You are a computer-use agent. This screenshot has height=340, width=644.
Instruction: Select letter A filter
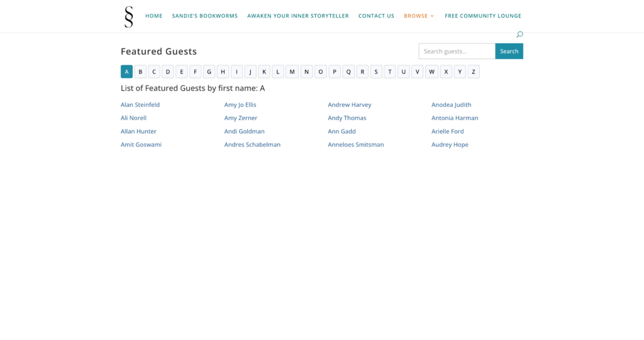pyautogui.click(x=126, y=72)
